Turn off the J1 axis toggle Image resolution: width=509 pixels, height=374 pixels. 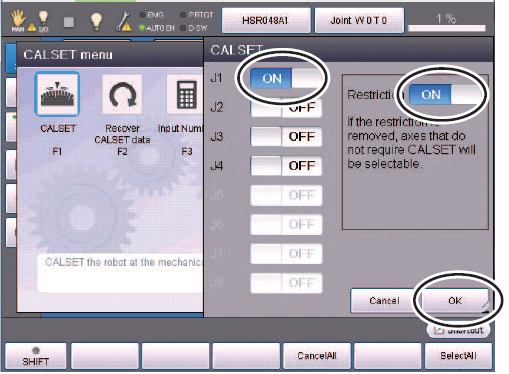286,78
